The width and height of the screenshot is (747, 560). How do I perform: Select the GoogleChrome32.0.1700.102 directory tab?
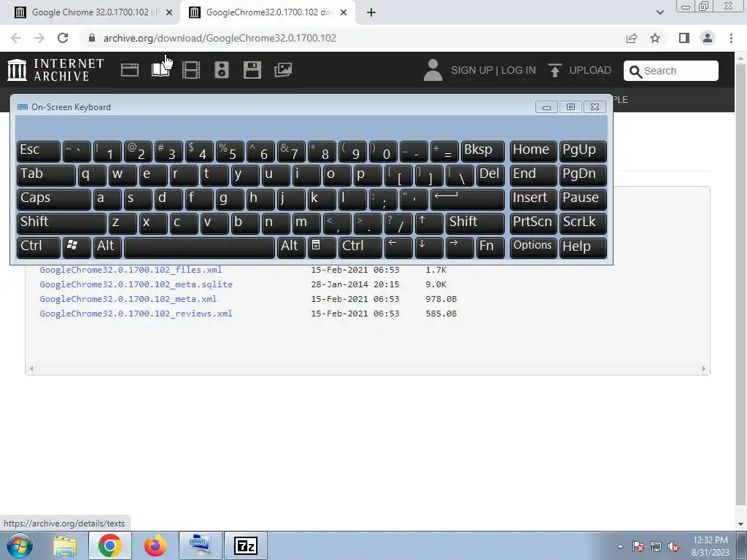(x=268, y=12)
